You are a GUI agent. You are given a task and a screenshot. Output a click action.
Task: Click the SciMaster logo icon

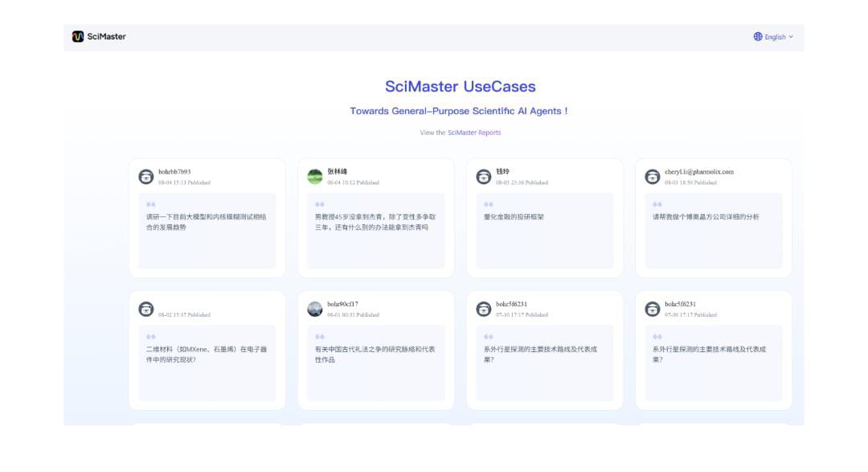pyautogui.click(x=78, y=36)
